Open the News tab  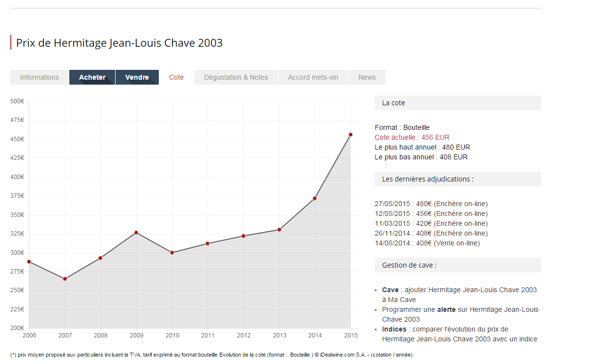coord(367,77)
